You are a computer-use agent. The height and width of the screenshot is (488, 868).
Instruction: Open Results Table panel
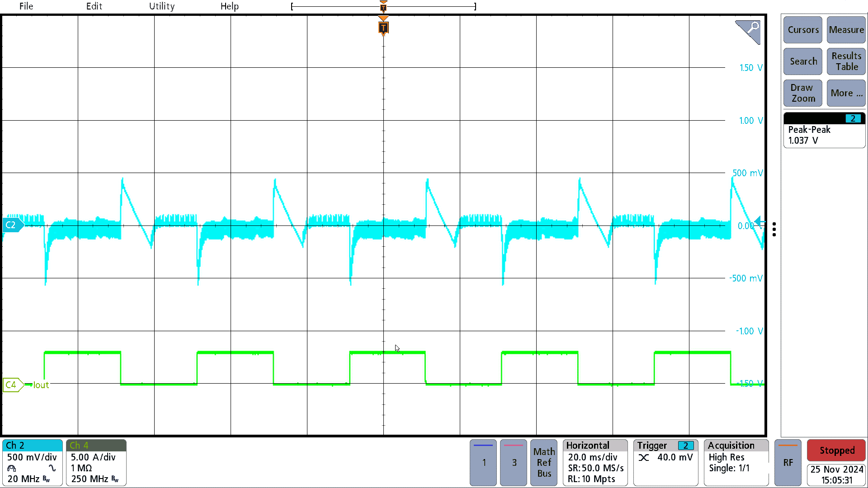(845, 61)
